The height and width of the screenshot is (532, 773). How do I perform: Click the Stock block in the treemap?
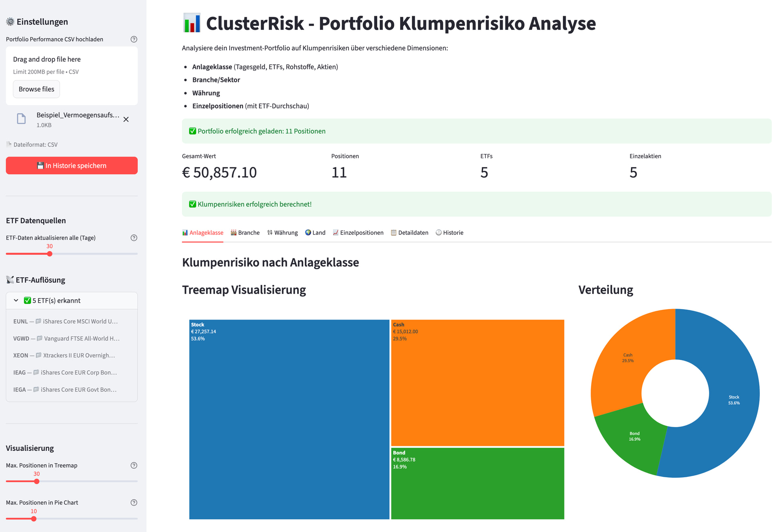pos(289,419)
